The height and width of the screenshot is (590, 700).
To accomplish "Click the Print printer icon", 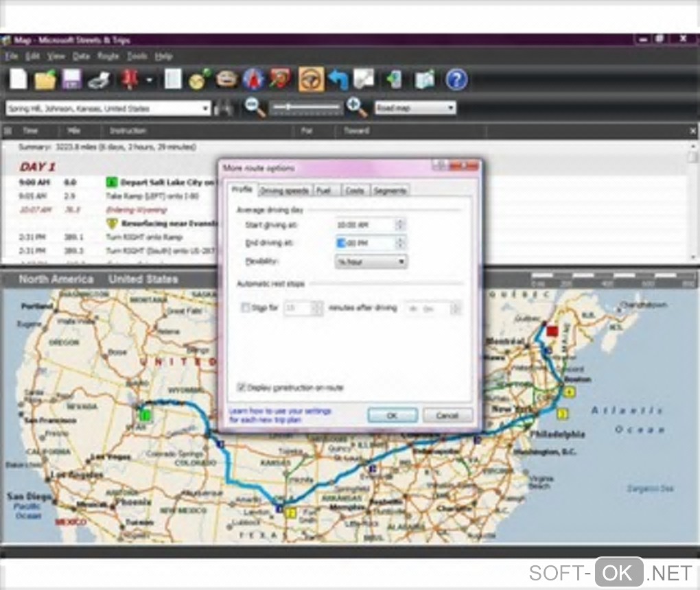I will [x=99, y=80].
